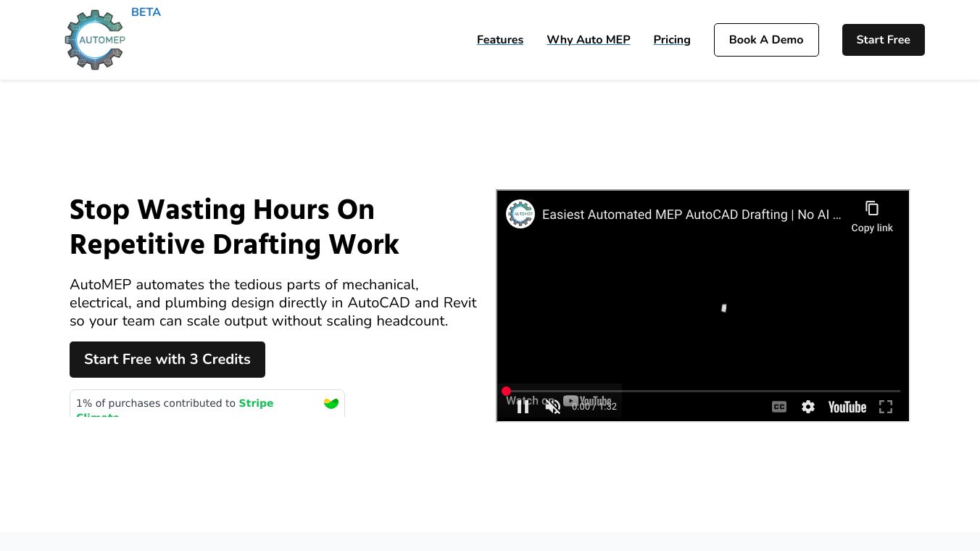Image resolution: width=980 pixels, height=551 pixels.
Task: Click the center of the video player
Action: [x=703, y=305]
